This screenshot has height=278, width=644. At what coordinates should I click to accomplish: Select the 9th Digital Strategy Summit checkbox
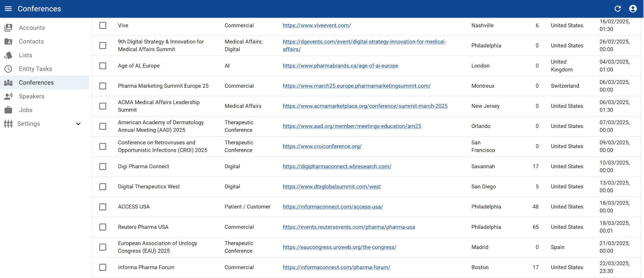click(x=103, y=46)
